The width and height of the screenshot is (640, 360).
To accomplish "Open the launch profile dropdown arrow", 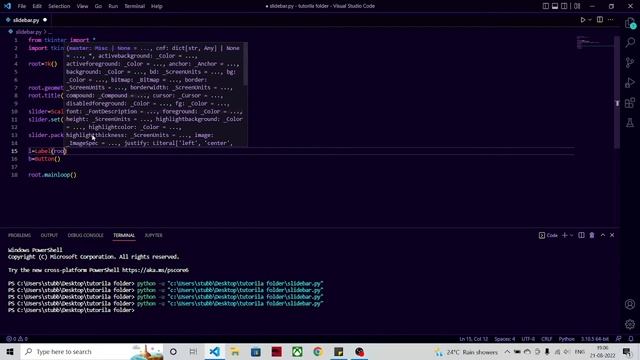I will (x=571, y=236).
